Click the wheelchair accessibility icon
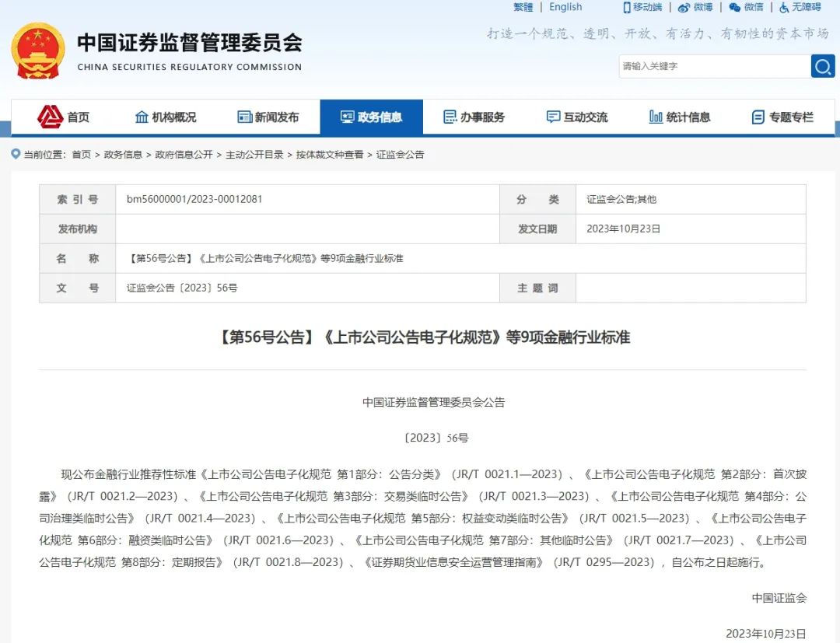Image resolution: width=840 pixels, height=643 pixels. [x=784, y=8]
